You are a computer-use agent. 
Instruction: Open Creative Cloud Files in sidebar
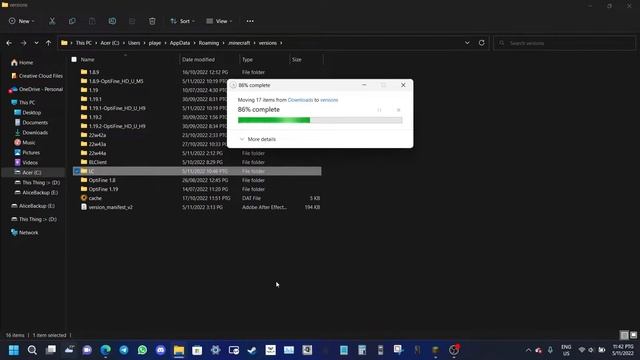click(x=37, y=76)
